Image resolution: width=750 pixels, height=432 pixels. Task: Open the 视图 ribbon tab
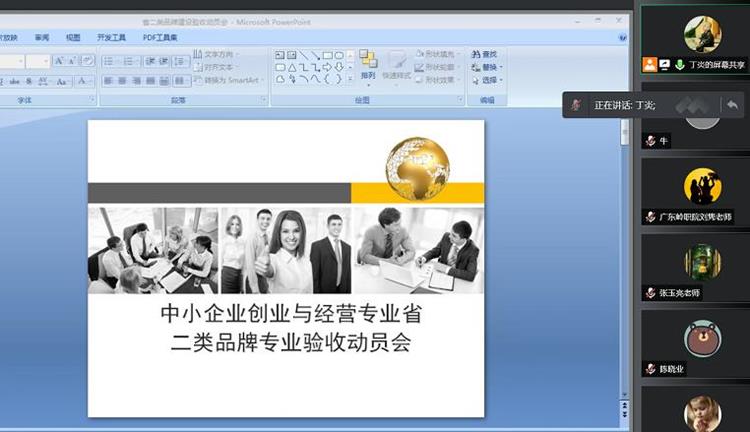pos(73,37)
